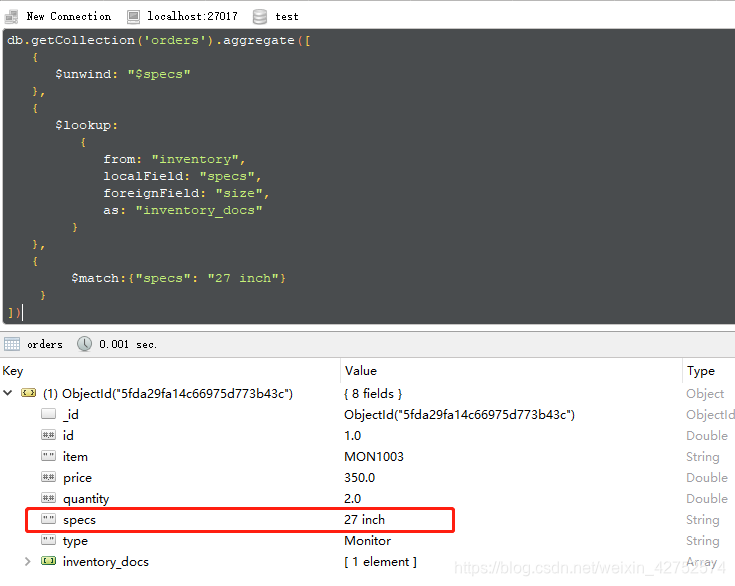Screen dimensions: 735x586
Task: Click the specs string type icon
Action: [48, 519]
